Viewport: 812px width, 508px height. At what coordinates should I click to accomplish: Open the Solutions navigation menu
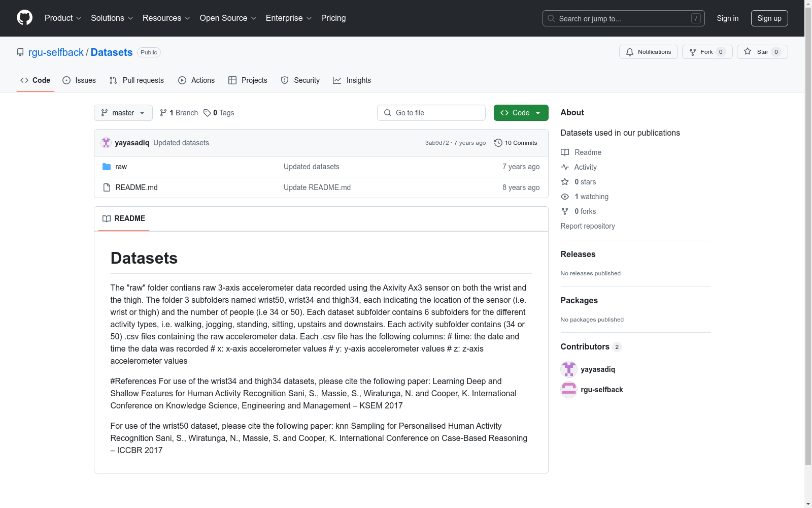tap(112, 18)
